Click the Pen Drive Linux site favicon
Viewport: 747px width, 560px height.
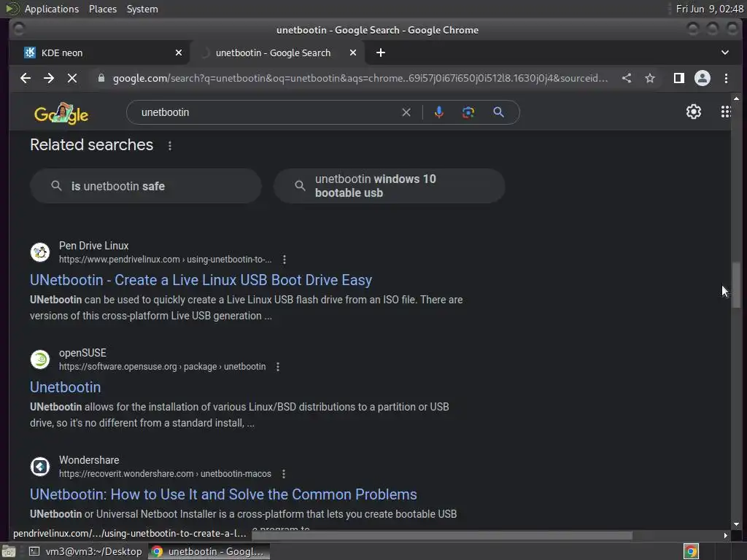pos(40,252)
